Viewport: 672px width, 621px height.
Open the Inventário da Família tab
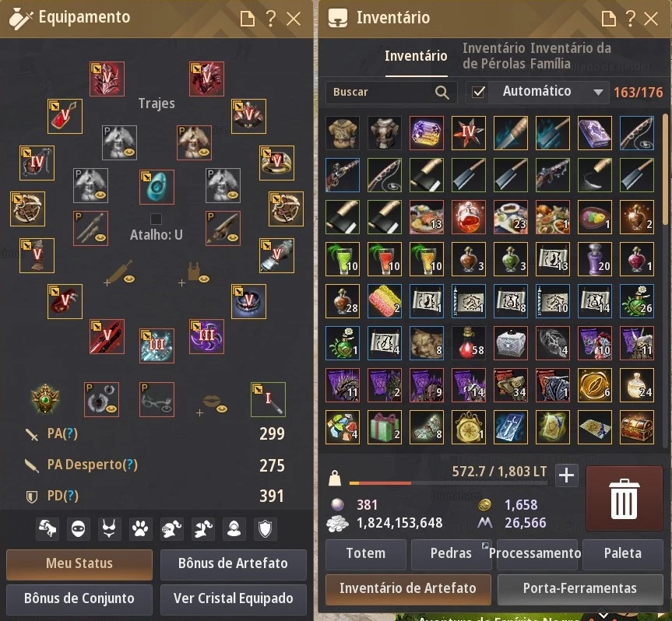571,56
